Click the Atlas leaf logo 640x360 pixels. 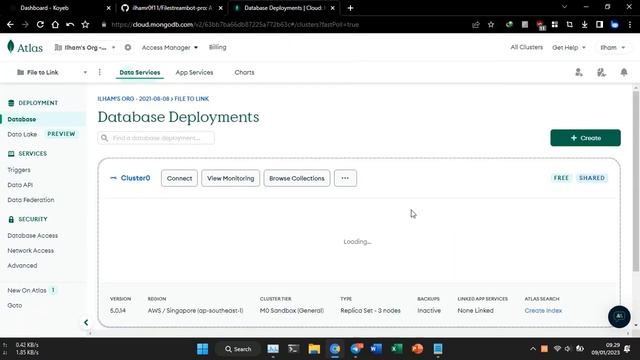click(x=11, y=47)
